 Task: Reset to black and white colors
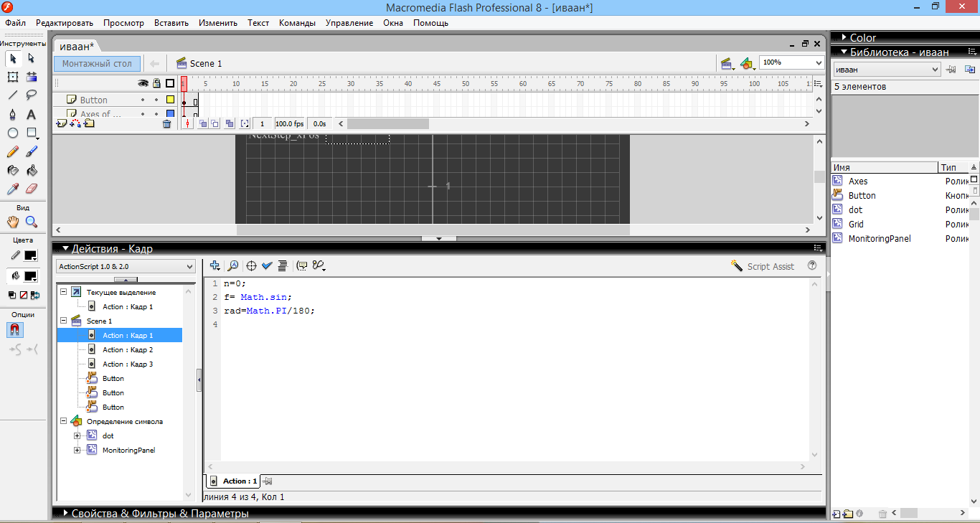click(x=12, y=295)
